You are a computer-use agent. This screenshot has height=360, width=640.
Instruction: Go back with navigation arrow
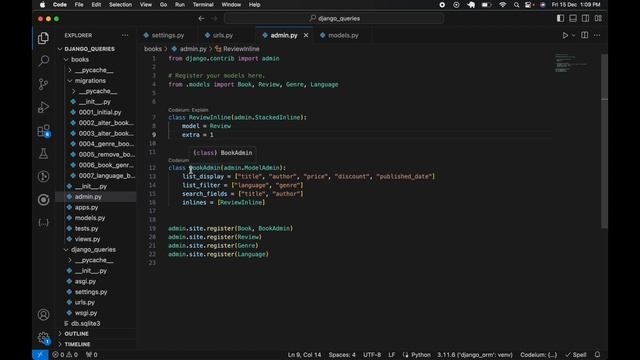(201, 18)
